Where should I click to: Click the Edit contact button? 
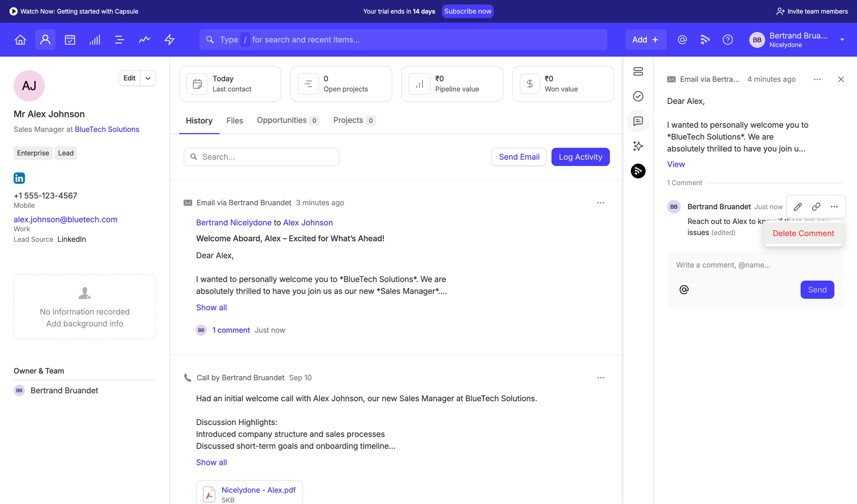pyautogui.click(x=129, y=78)
